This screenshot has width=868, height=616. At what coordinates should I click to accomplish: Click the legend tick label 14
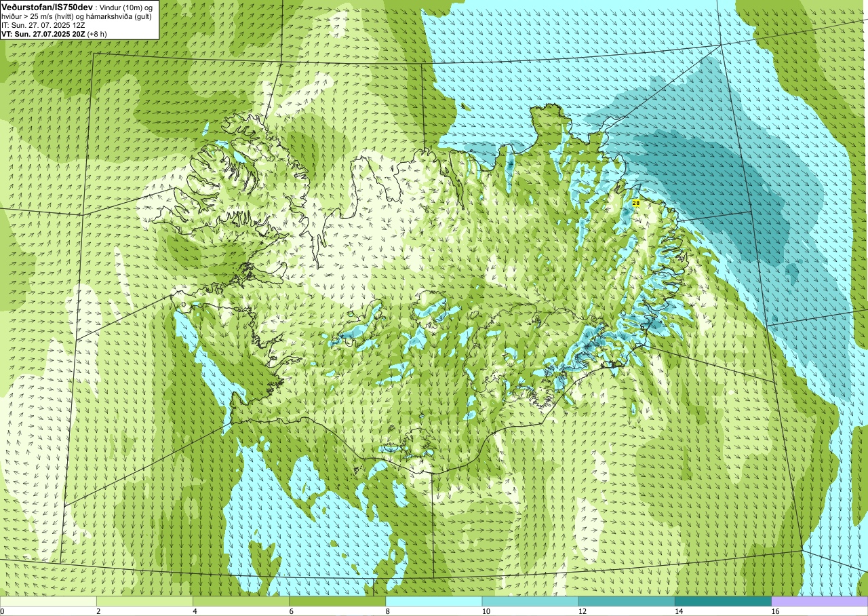[679, 611]
